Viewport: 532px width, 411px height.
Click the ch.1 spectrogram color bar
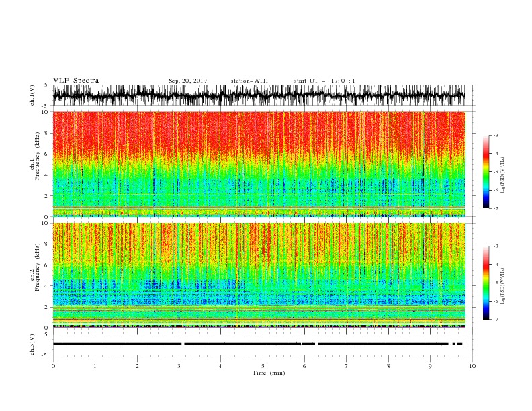click(x=486, y=172)
